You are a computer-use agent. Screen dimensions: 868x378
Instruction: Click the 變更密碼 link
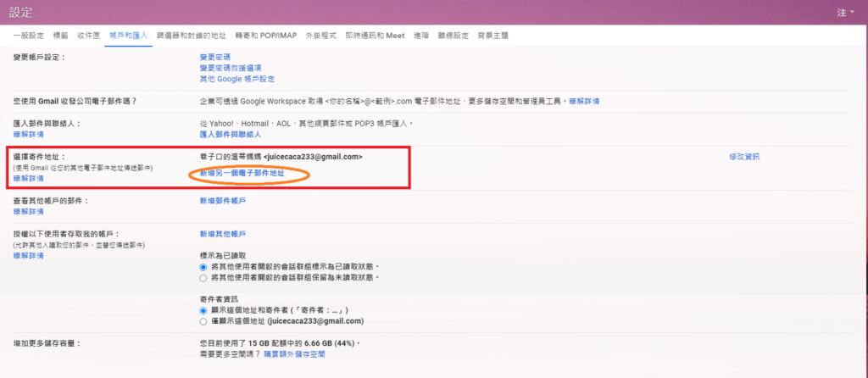215,57
